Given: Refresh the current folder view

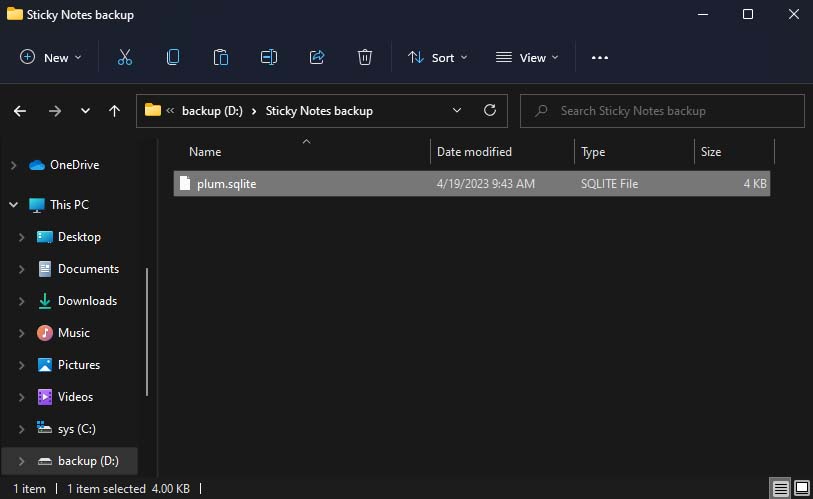Looking at the screenshot, I should pos(489,111).
